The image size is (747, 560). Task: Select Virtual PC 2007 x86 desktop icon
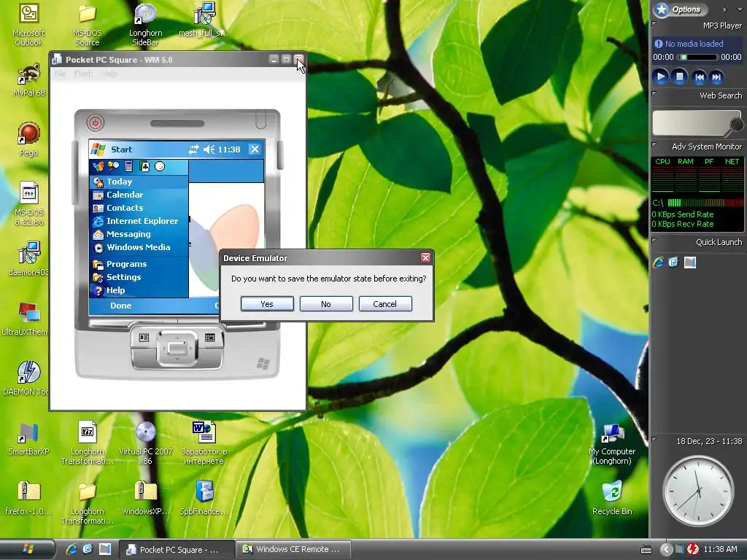pyautogui.click(x=145, y=443)
